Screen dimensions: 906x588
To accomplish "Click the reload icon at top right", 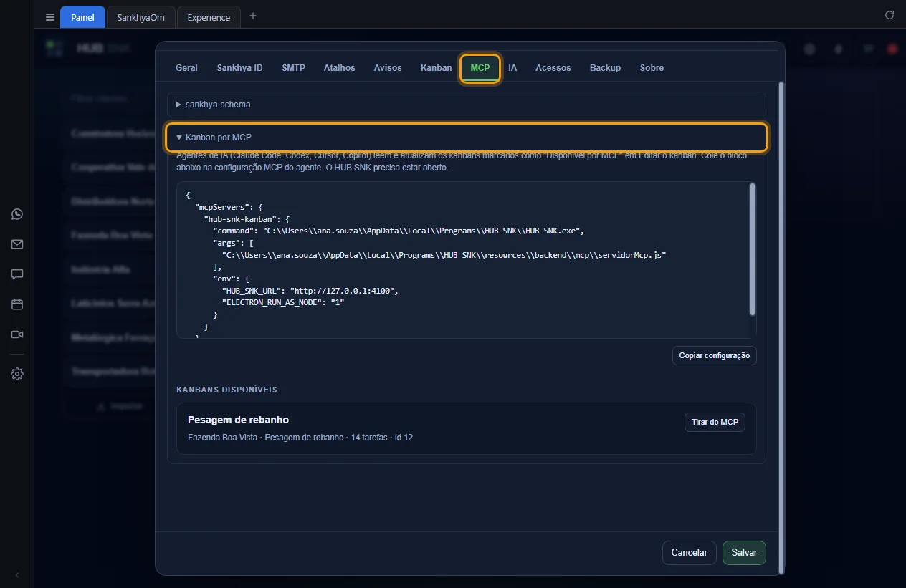I will (890, 15).
